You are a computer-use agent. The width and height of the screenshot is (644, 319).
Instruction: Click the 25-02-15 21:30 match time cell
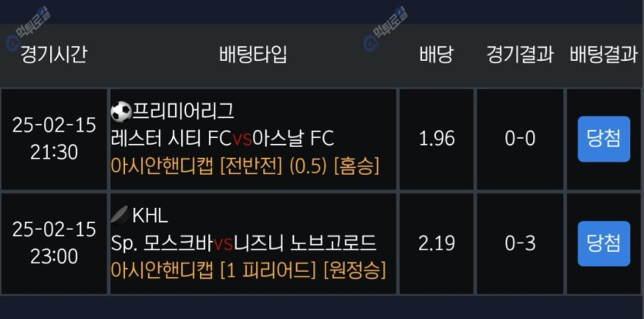click(54, 139)
